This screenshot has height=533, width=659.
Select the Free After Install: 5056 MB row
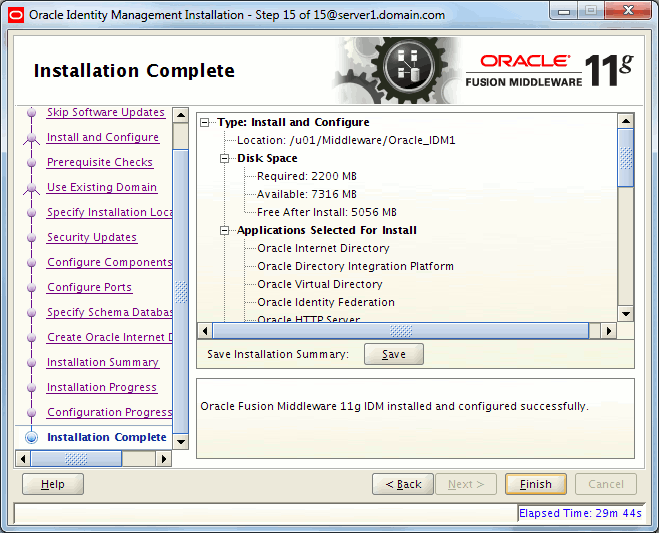click(x=327, y=212)
